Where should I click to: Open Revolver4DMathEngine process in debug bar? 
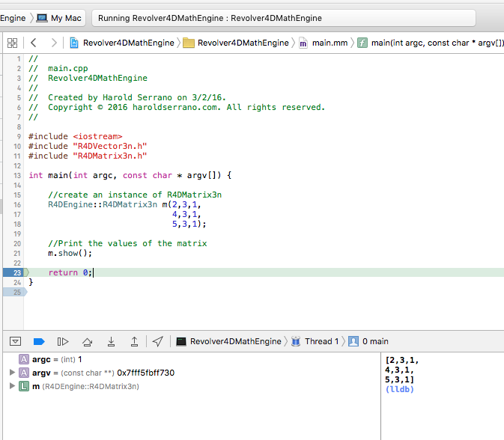tap(236, 341)
